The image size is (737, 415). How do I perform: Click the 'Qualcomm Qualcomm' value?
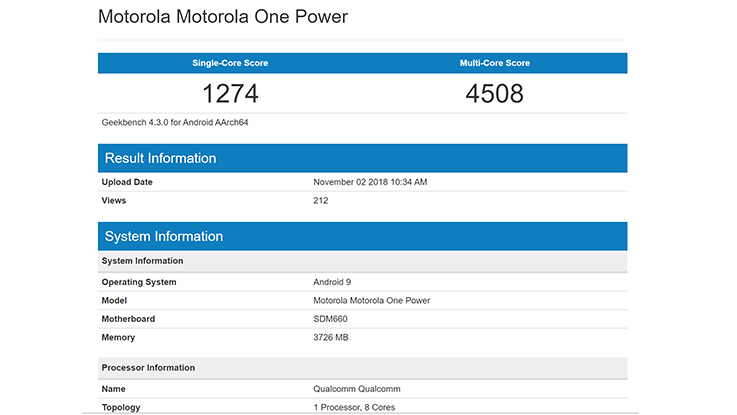click(x=357, y=389)
